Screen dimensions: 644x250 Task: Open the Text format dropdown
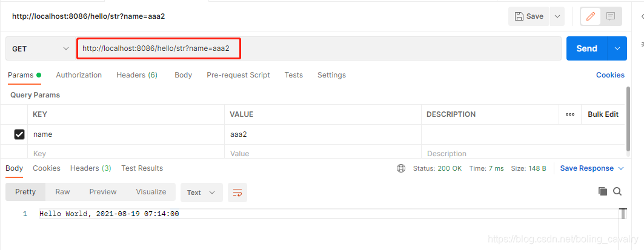click(x=201, y=192)
